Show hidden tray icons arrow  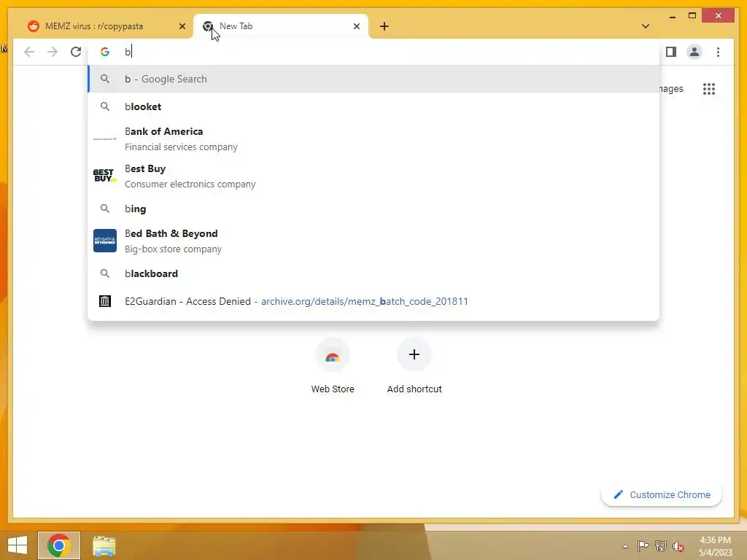(625, 546)
